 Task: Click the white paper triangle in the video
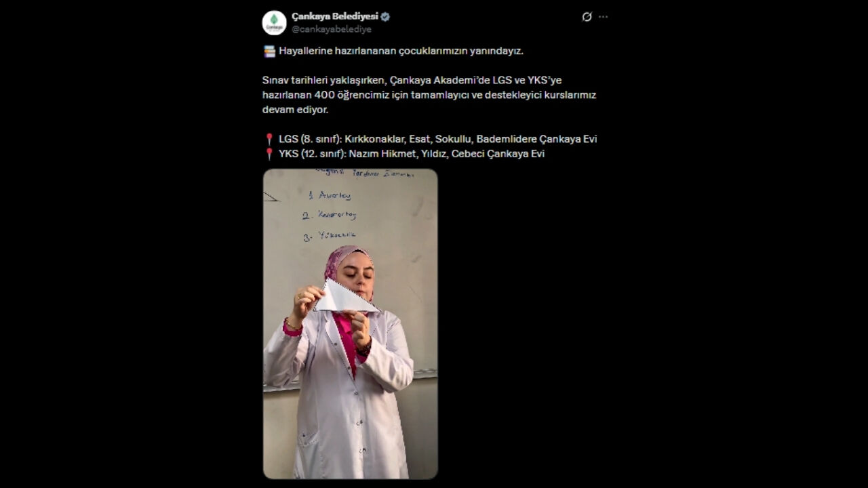(346, 298)
